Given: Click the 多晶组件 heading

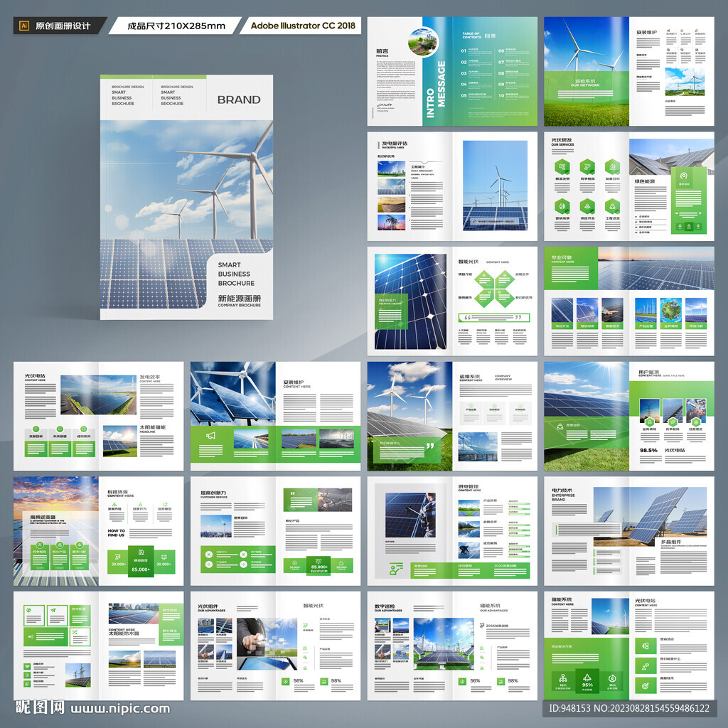Looking at the screenshot, I should pyautogui.click(x=671, y=542).
